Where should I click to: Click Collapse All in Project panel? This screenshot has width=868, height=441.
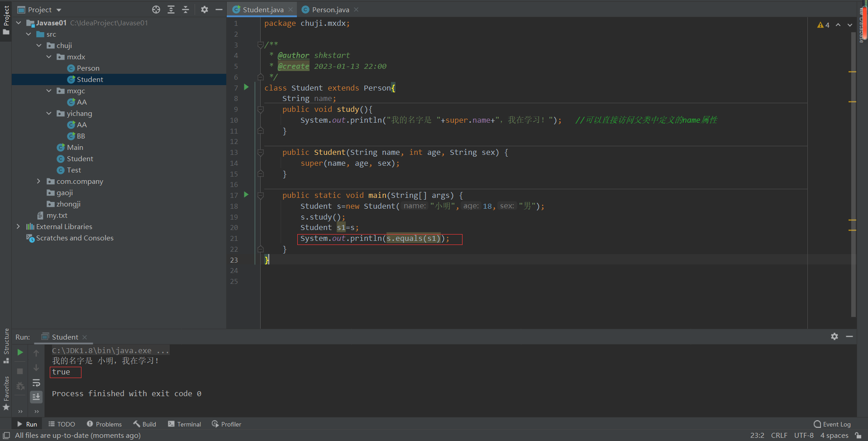(x=186, y=10)
